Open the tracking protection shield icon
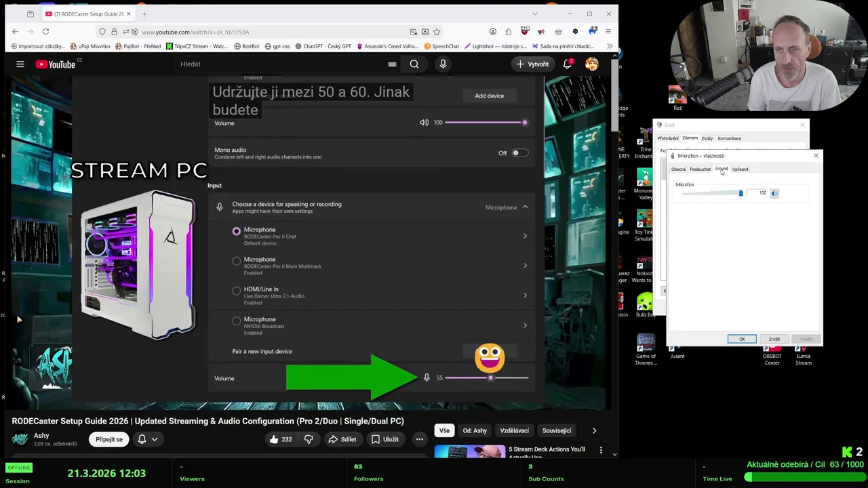 click(x=102, y=32)
